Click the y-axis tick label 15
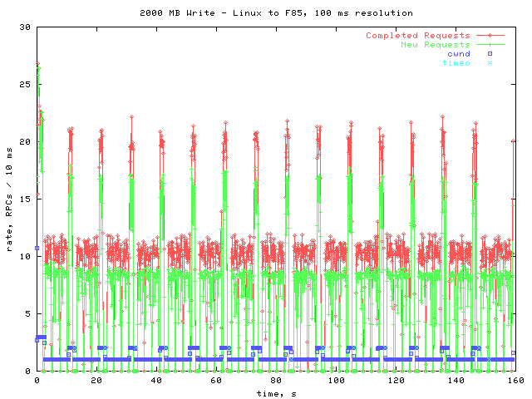 (25, 199)
